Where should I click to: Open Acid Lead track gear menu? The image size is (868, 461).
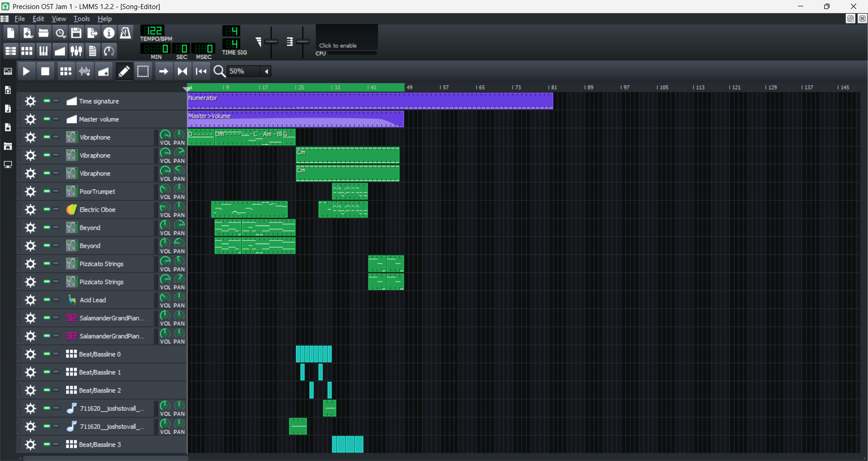coord(30,300)
